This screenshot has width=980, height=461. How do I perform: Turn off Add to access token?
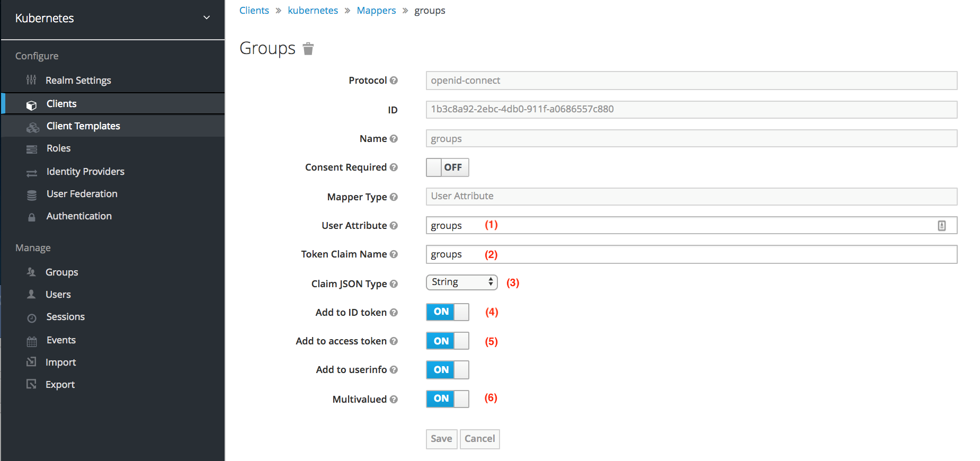(x=448, y=341)
